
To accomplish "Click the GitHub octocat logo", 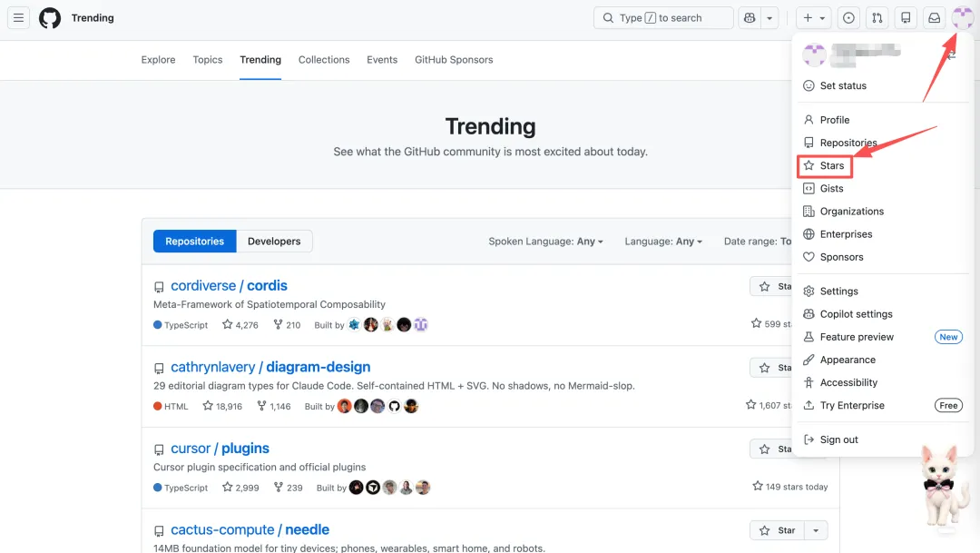I will tap(50, 18).
